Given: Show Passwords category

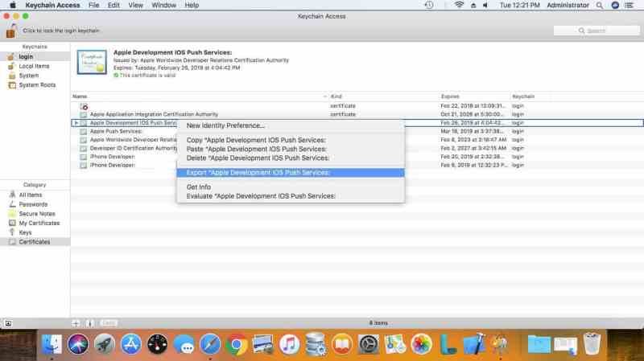Looking at the screenshot, I should click(x=35, y=204).
